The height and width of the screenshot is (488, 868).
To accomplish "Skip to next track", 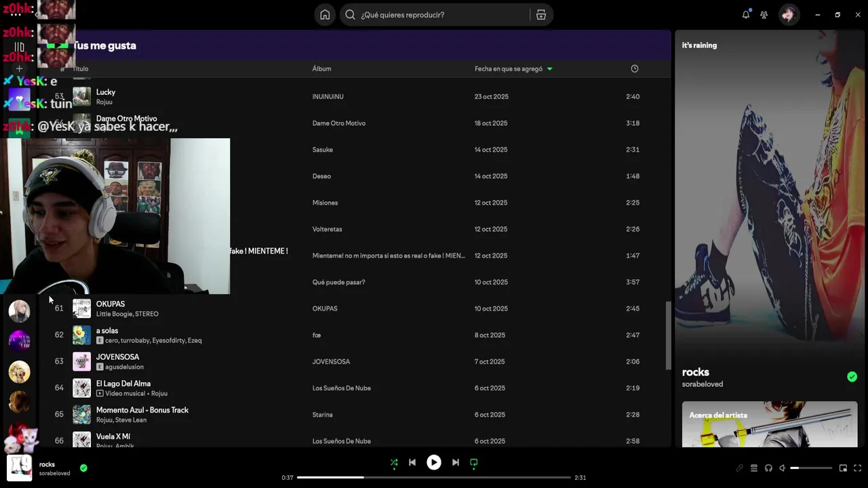I will tap(456, 463).
